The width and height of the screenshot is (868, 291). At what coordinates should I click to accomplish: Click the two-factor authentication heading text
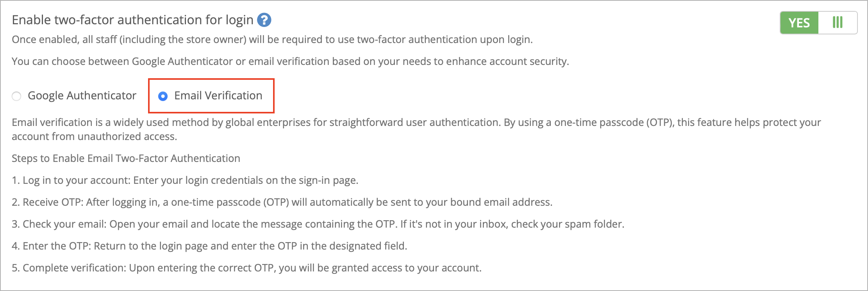pyautogui.click(x=133, y=20)
